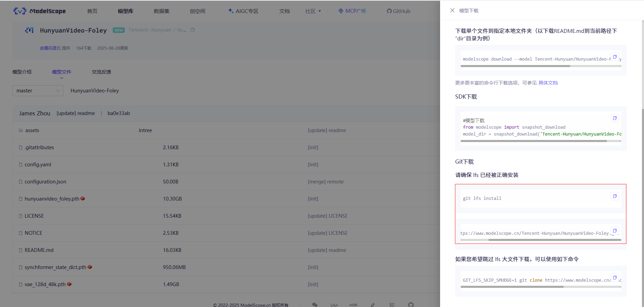
Task: Click the 知乎 icon in the footer
Action: 392,304
